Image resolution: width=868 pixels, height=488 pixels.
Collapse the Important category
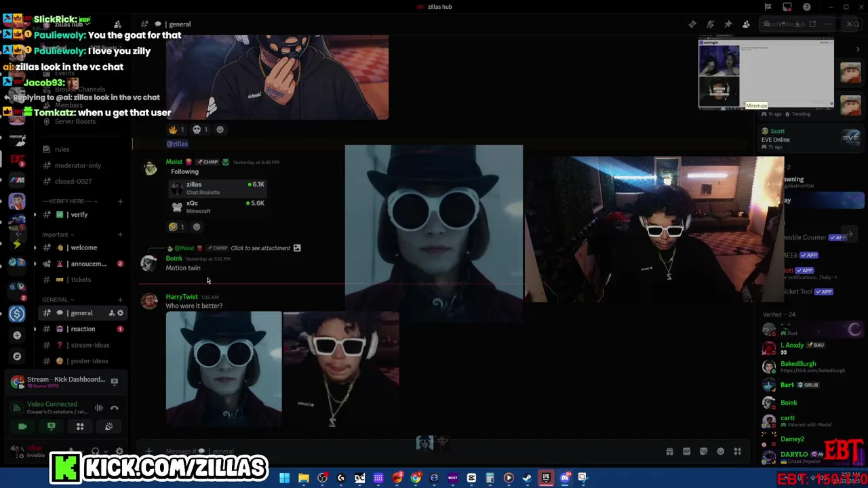pyautogui.click(x=58, y=235)
